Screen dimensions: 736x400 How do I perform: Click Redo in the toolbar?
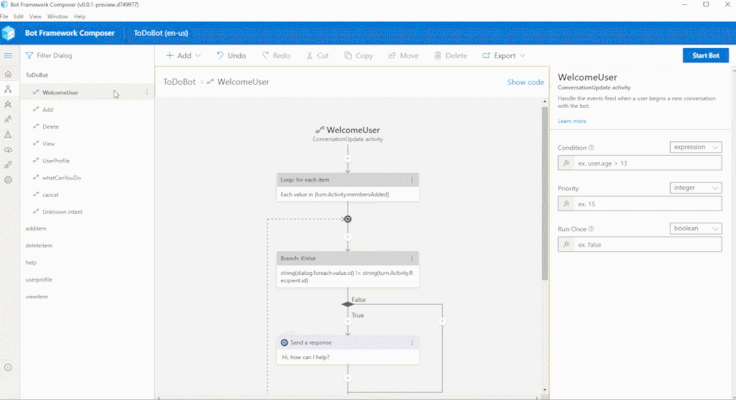276,55
